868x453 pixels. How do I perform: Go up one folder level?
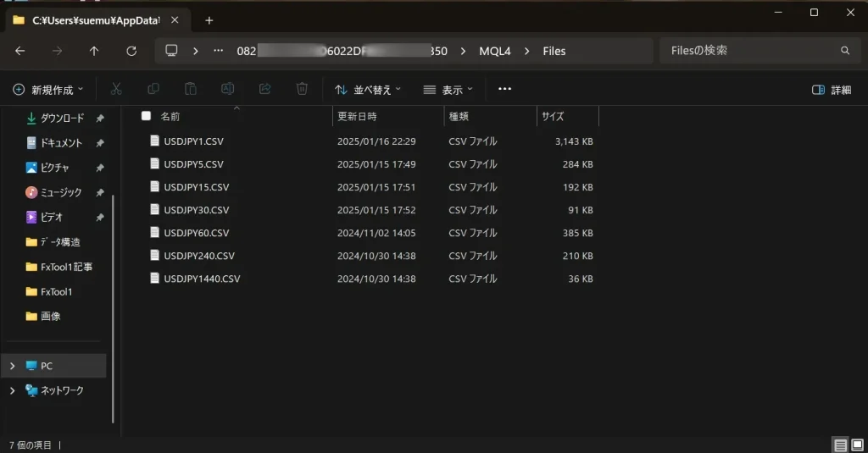(94, 51)
